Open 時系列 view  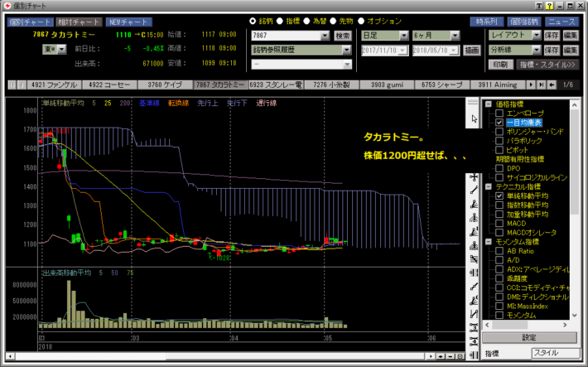pyautogui.click(x=487, y=22)
